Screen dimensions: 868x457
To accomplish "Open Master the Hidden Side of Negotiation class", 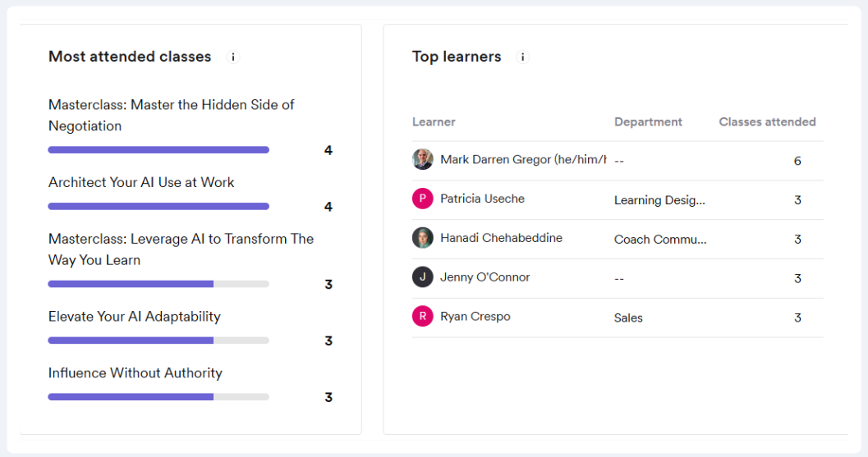I will pos(171,115).
